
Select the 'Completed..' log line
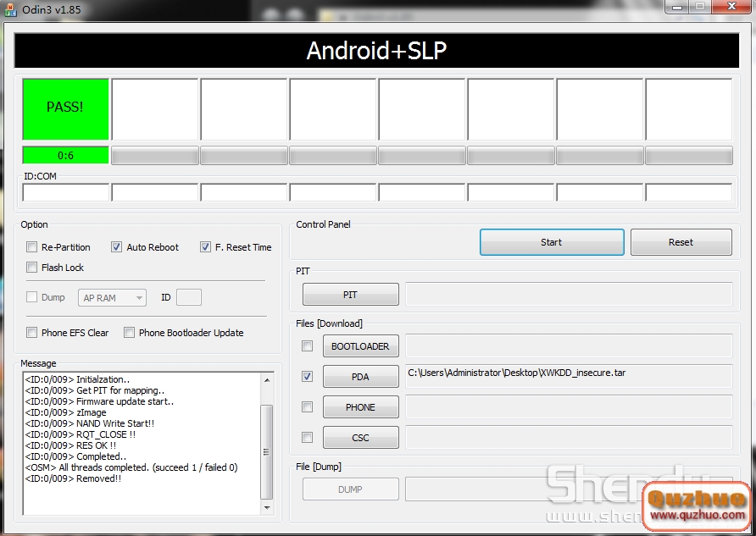[x=75, y=456]
